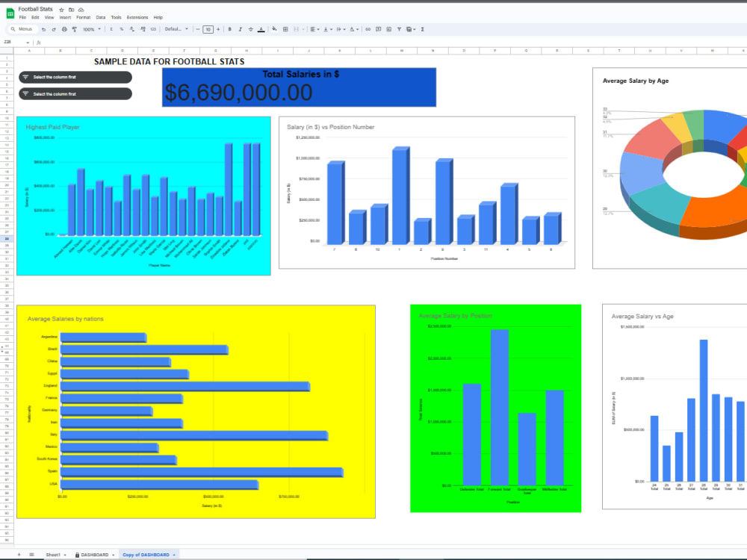Toggle italic formatting
747x560 pixels.
(x=240, y=29)
